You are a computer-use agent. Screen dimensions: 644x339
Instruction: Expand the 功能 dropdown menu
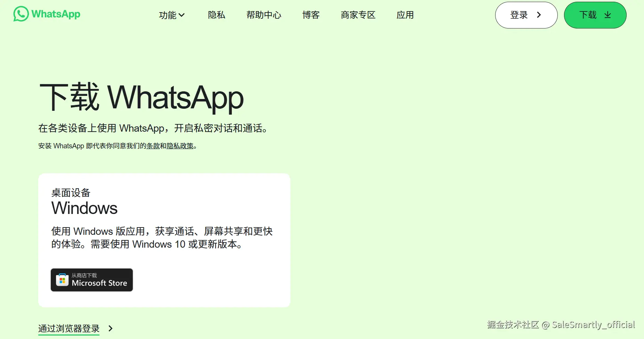172,15
